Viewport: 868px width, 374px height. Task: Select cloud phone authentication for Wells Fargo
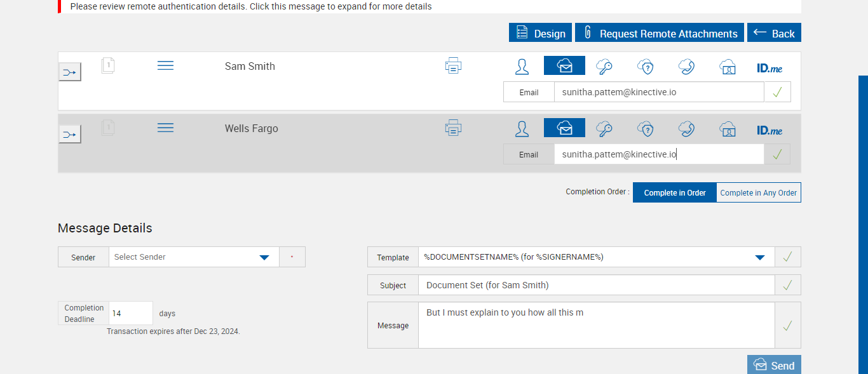click(x=686, y=129)
